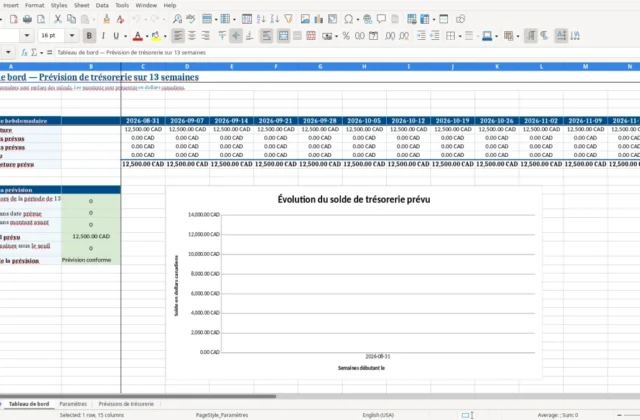The height and width of the screenshot is (420, 640).
Task: Toggle Merge and Center Cells button
Action: [283, 36]
